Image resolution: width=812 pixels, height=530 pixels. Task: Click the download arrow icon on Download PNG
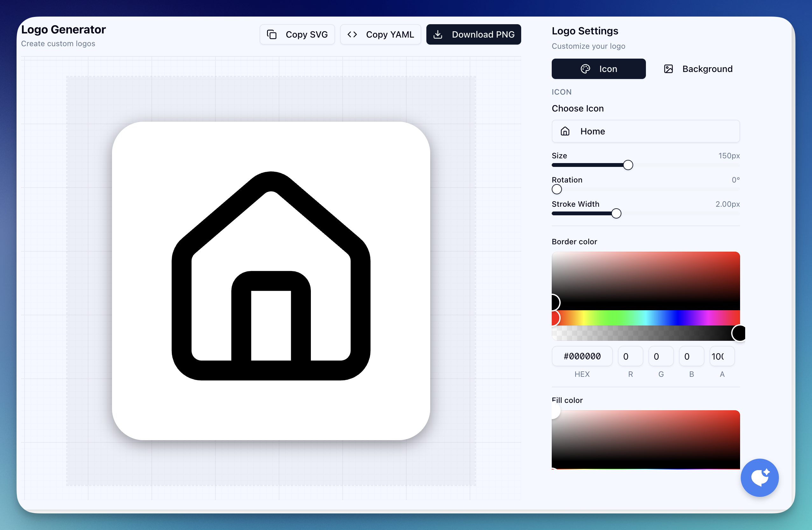pyautogui.click(x=438, y=34)
